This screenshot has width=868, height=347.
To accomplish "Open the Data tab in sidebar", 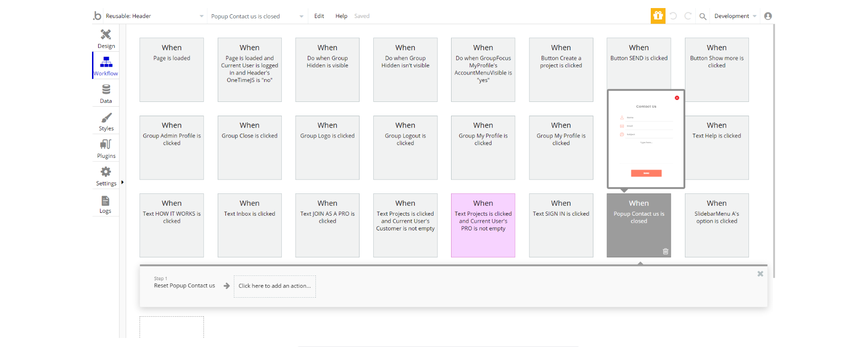I will 106,93.
